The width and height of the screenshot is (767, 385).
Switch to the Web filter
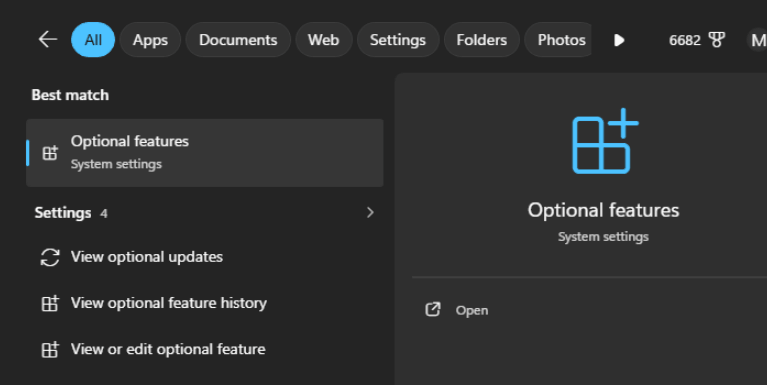coord(323,40)
